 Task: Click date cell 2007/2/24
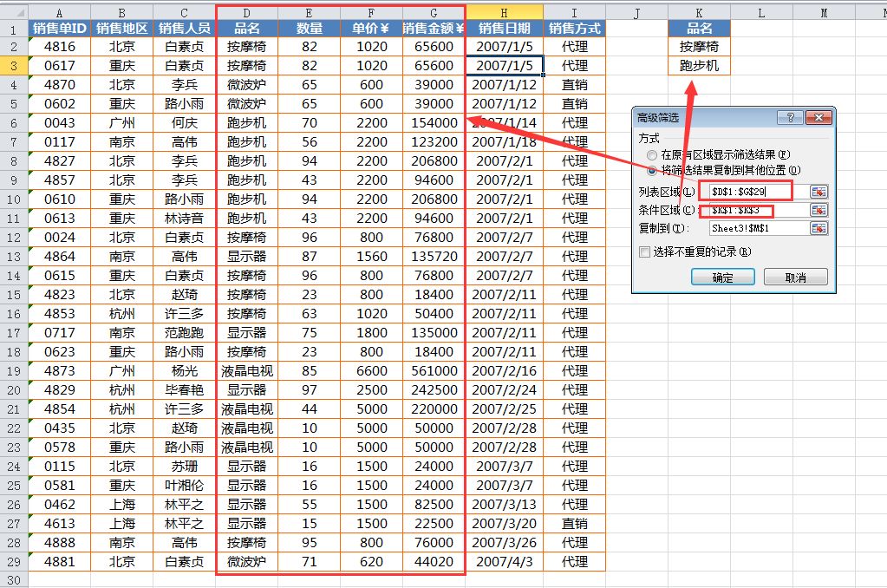point(504,390)
